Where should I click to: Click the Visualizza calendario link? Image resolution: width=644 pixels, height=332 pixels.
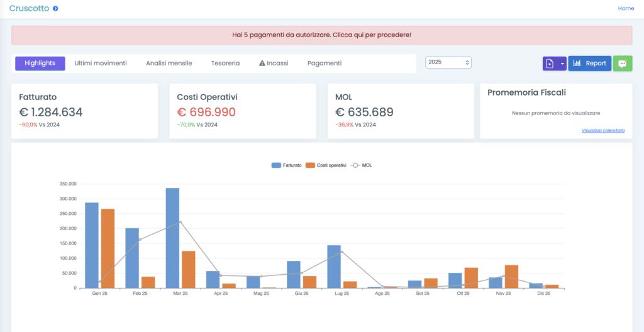click(x=603, y=130)
